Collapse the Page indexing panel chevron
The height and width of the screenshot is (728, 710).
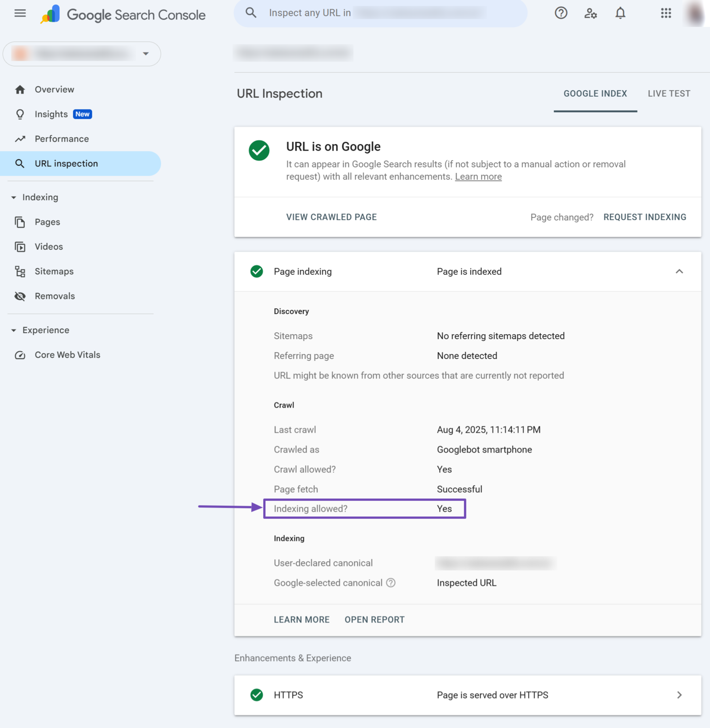pos(679,272)
